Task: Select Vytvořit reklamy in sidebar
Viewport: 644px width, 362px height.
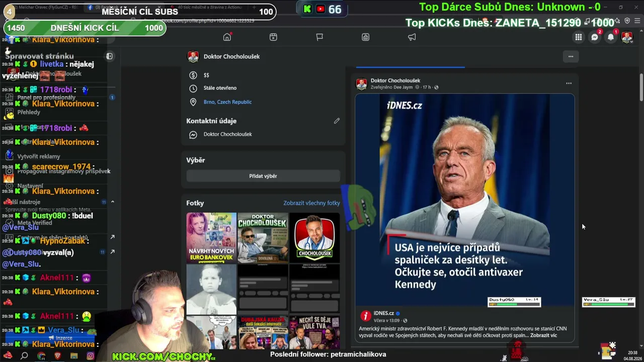Action: point(39,156)
